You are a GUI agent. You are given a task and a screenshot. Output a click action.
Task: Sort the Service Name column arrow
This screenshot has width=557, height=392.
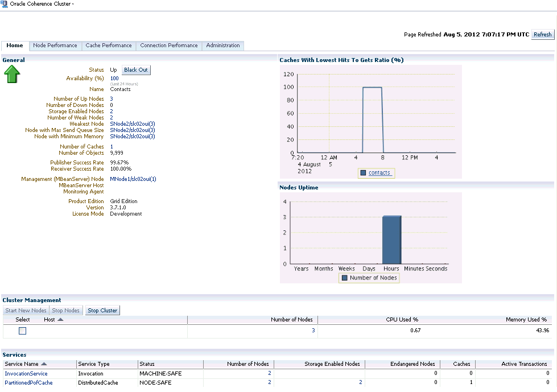(44, 364)
